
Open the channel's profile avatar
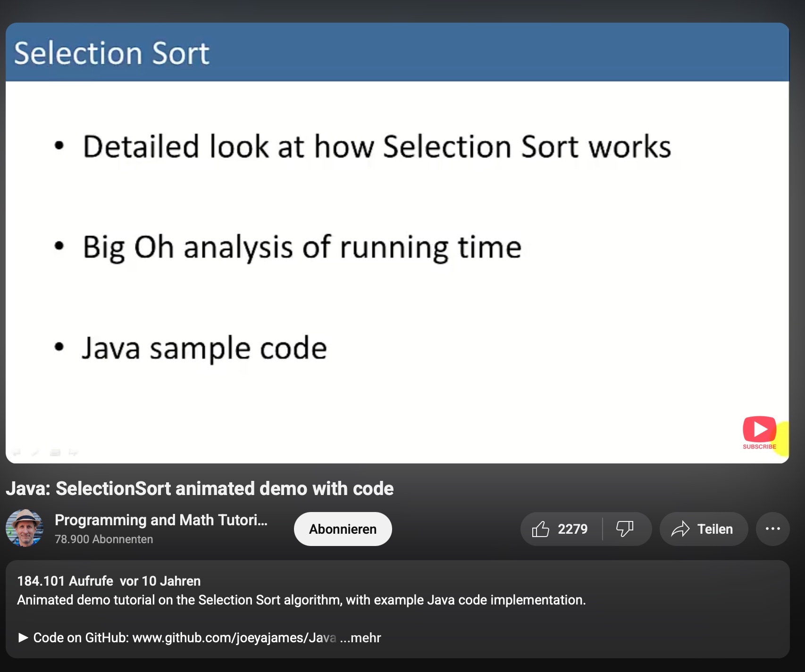click(x=25, y=528)
